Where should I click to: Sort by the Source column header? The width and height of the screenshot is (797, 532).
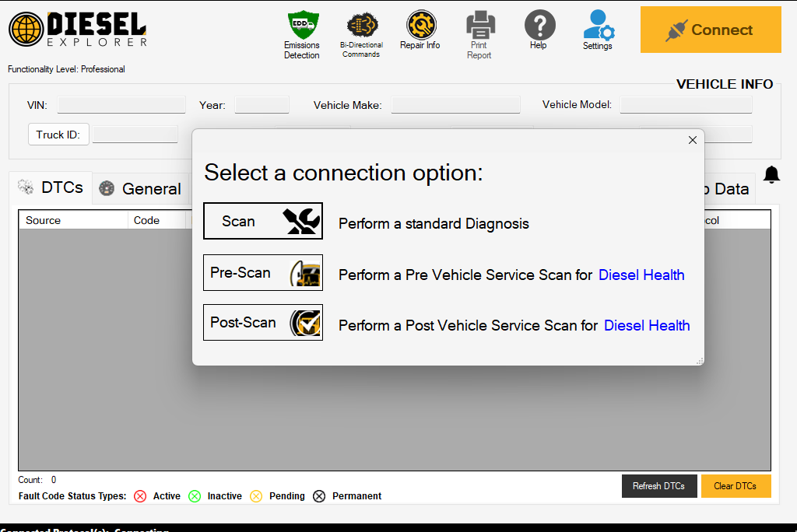tap(73, 220)
